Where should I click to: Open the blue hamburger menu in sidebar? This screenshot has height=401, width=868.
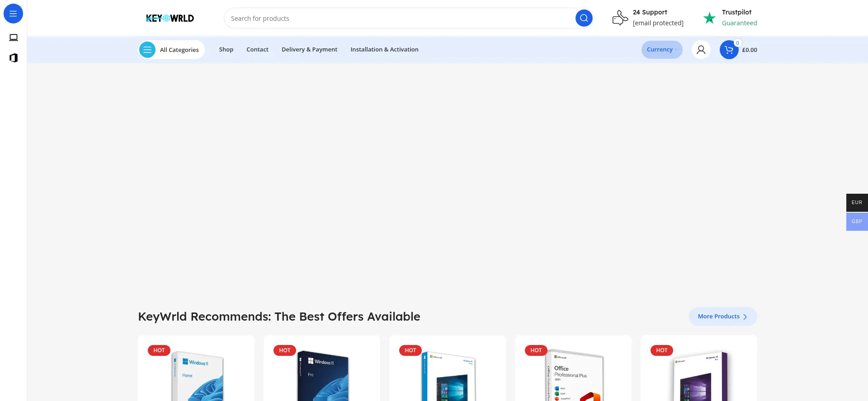coord(13,14)
